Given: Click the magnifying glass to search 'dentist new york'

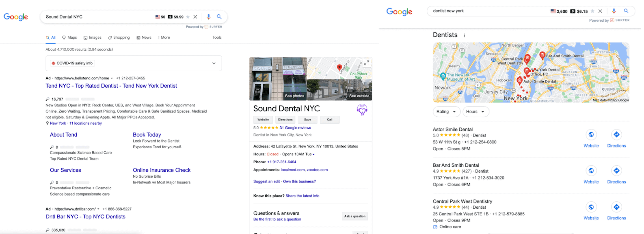Looking at the screenshot, I should (626, 11).
